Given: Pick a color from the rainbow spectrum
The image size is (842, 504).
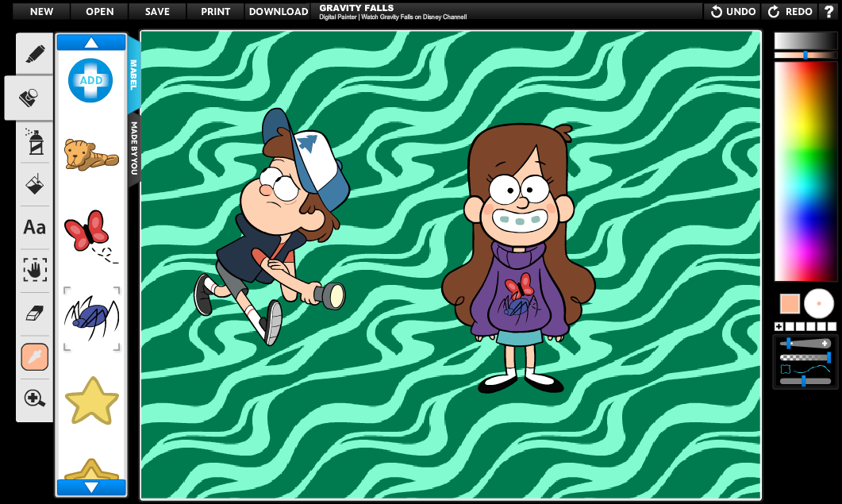Looking at the screenshot, I should [805, 171].
